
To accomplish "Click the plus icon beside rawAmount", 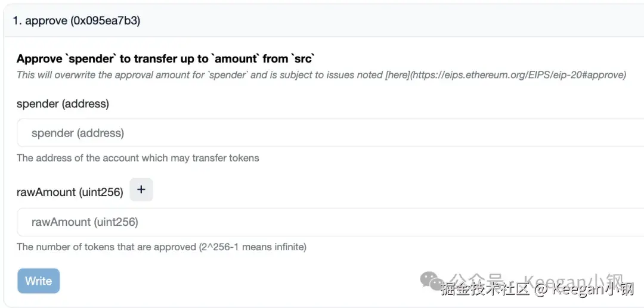I will pos(141,190).
